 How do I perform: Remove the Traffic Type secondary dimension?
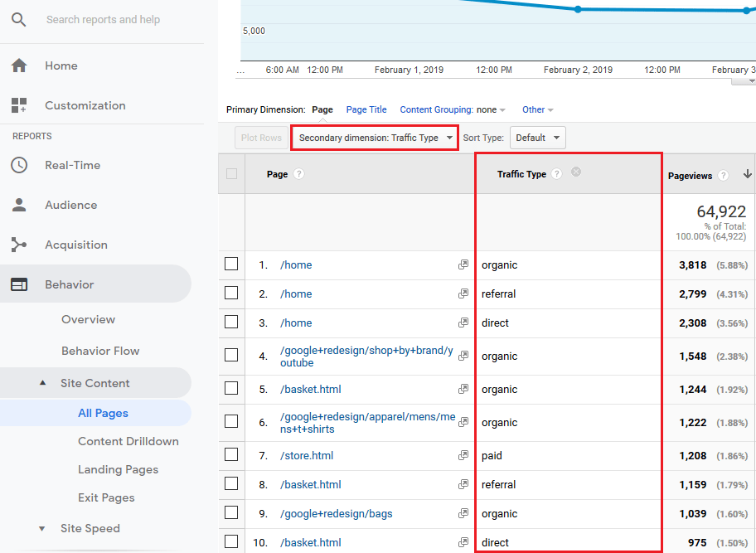[x=576, y=172]
